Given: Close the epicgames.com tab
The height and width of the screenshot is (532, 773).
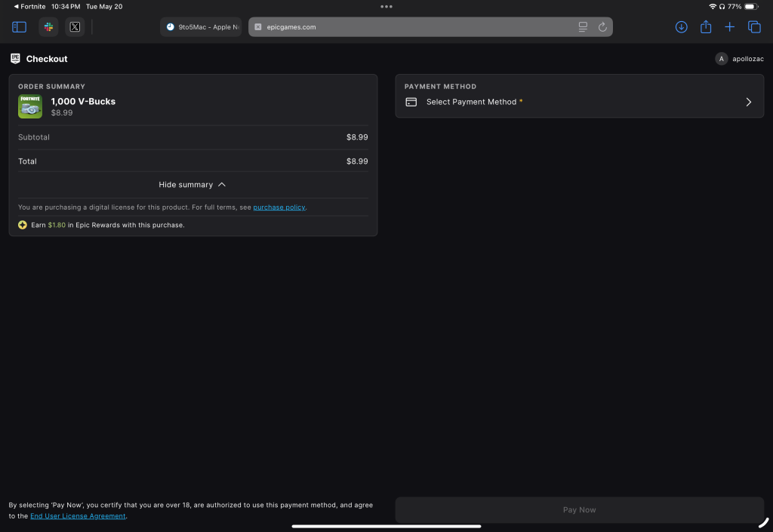Looking at the screenshot, I should point(258,27).
